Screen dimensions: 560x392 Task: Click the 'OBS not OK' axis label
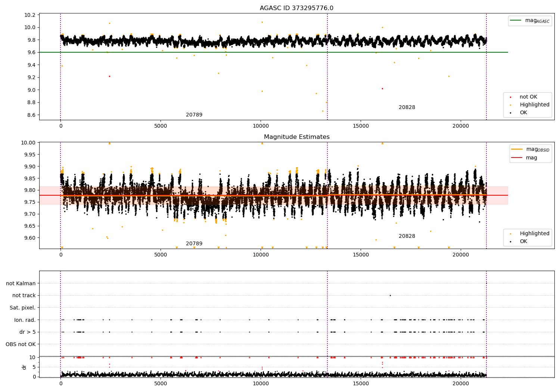21,344
